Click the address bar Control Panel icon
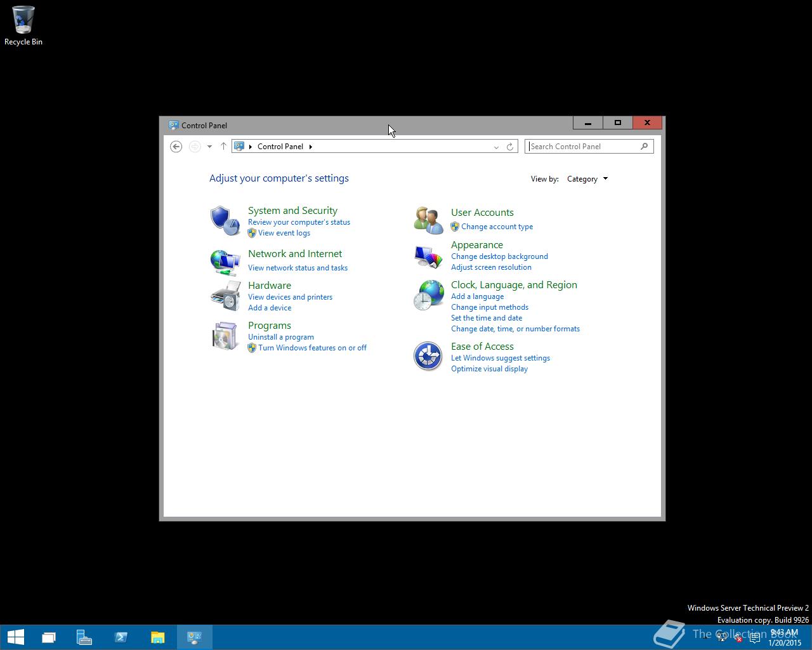This screenshot has height=650, width=812. point(239,146)
